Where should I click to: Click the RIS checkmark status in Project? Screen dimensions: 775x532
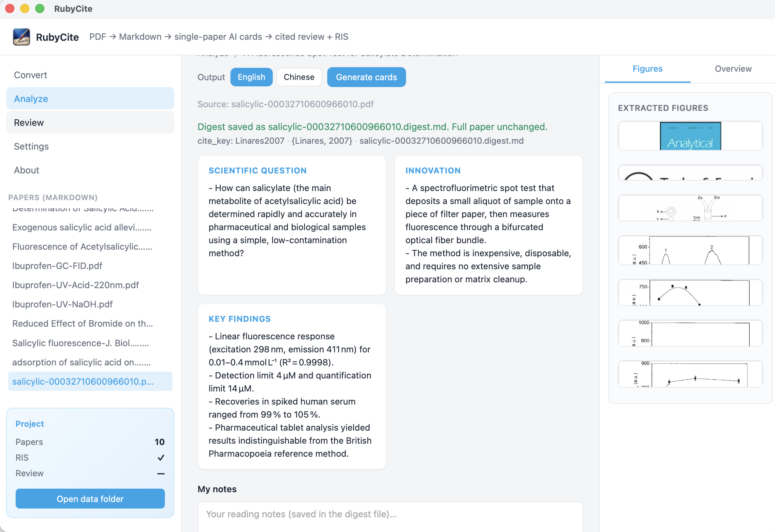point(161,457)
